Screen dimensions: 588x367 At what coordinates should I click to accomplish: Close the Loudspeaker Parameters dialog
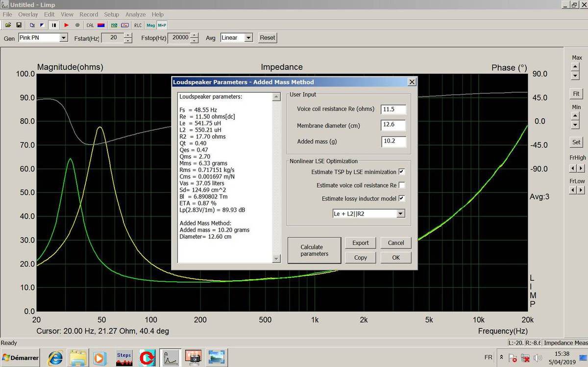(412, 82)
